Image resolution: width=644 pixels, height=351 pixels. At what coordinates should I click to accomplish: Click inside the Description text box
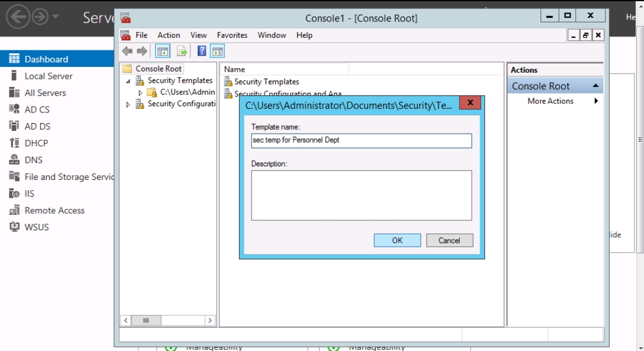(x=361, y=195)
